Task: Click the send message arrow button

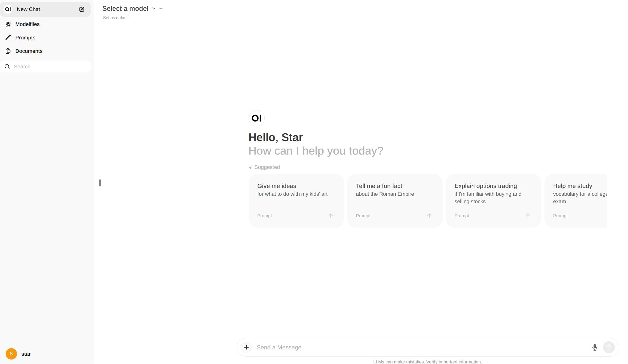Action: (x=609, y=347)
